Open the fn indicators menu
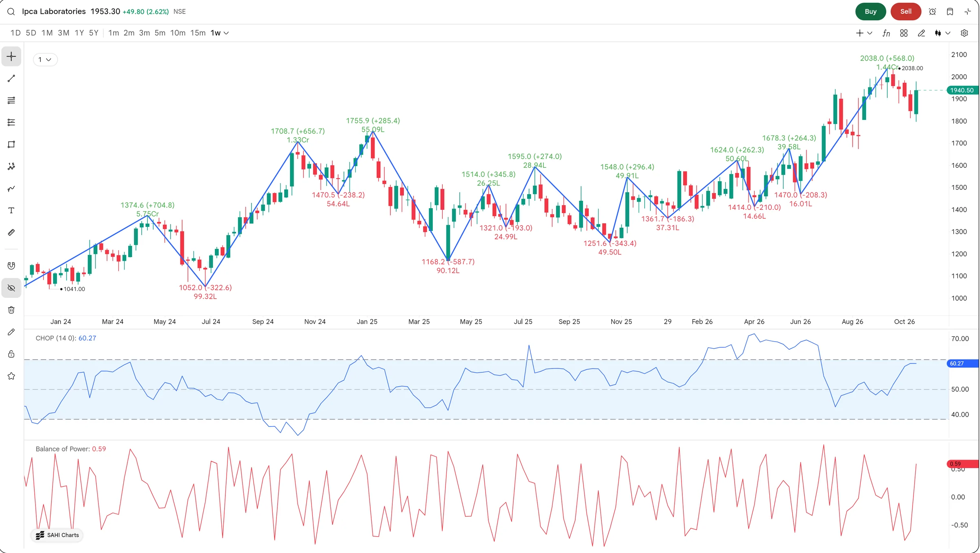980x553 pixels. point(886,33)
